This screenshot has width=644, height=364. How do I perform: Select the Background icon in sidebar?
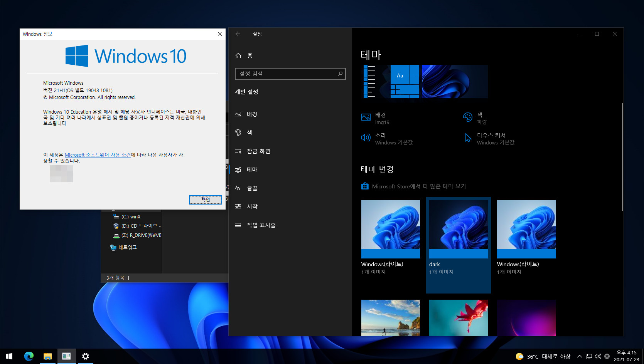pyautogui.click(x=238, y=114)
